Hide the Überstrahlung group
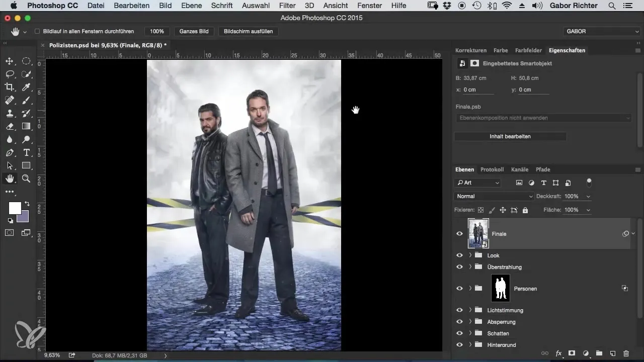The height and width of the screenshot is (362, 644). [459, 267]
